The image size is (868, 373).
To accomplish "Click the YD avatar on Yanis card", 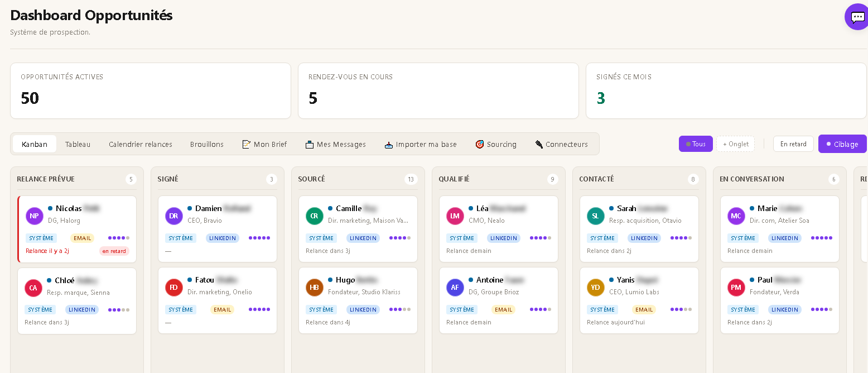I will pos(596,288).
